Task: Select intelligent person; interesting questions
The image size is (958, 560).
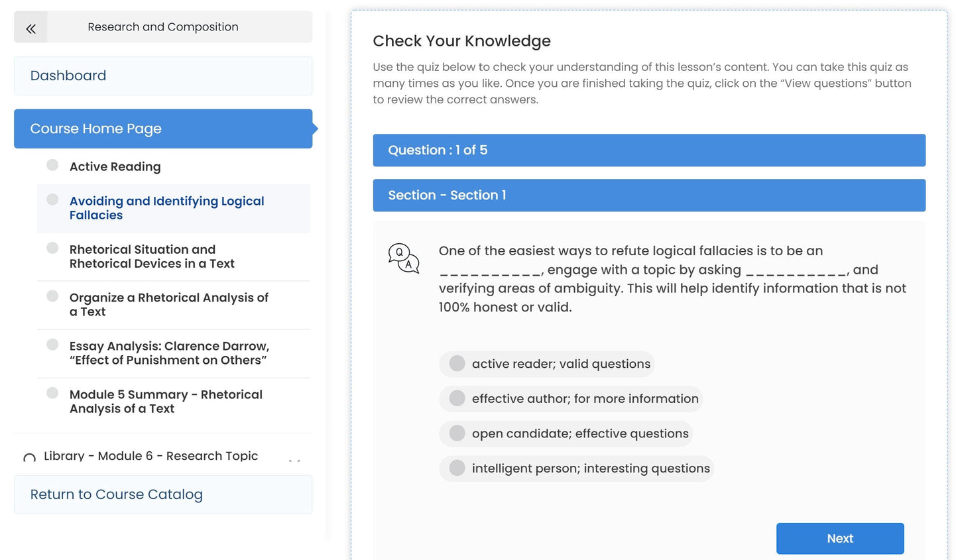Action: 457,468
